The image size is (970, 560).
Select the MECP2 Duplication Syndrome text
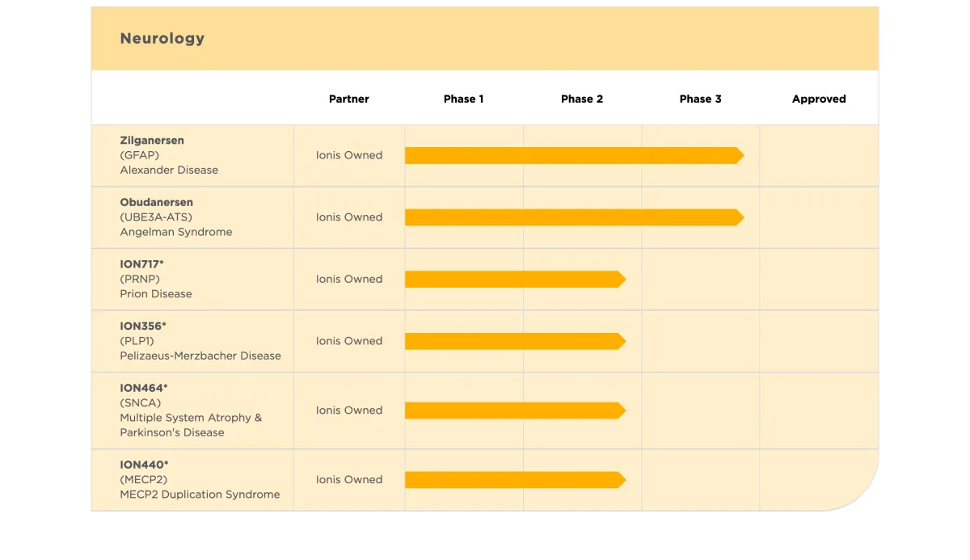tap(200, 495)
